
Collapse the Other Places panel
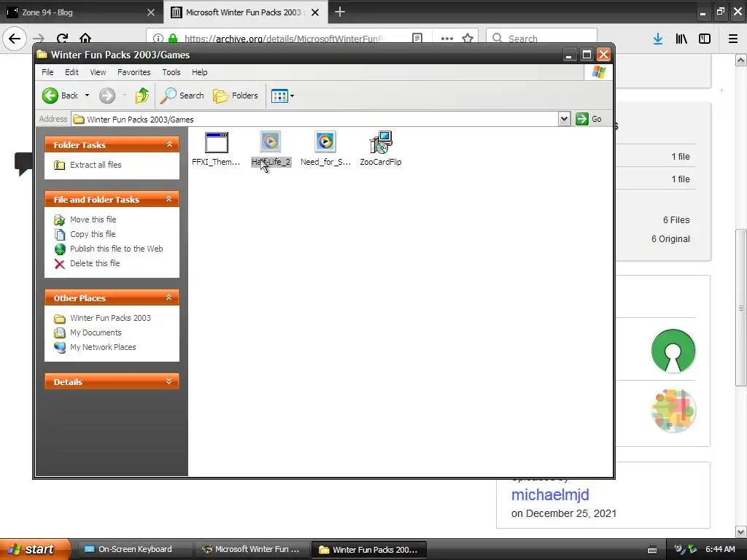[169, 297]
